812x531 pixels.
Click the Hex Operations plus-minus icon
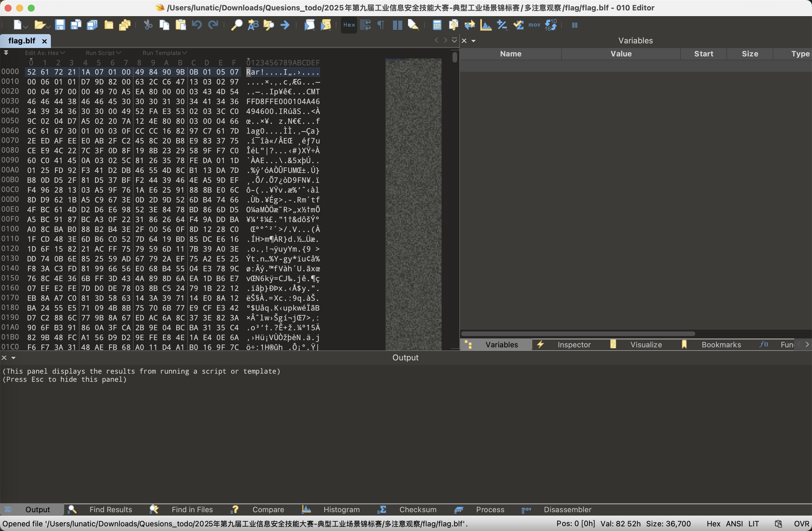point(502,25)
